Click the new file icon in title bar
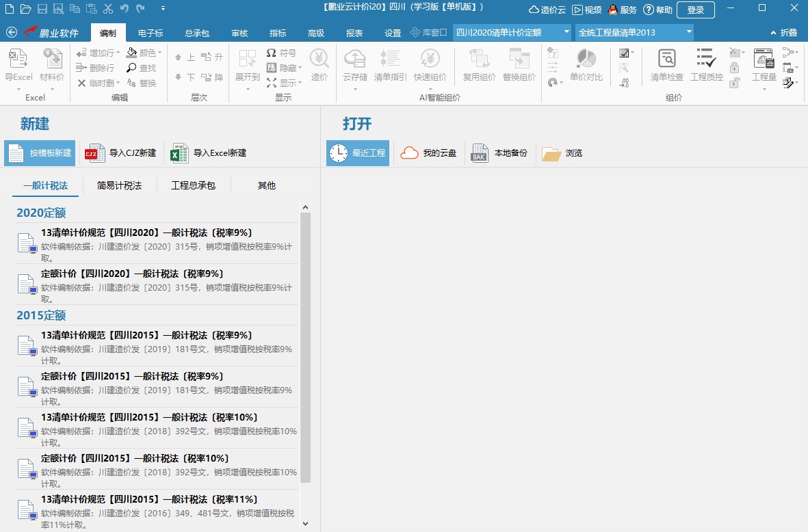The image size is (808, 532). (10, 9)
